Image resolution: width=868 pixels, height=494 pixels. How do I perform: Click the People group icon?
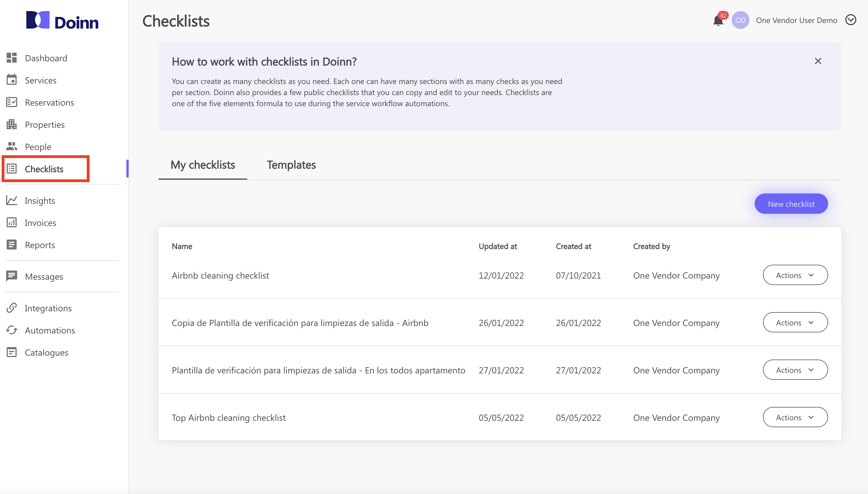12,146
